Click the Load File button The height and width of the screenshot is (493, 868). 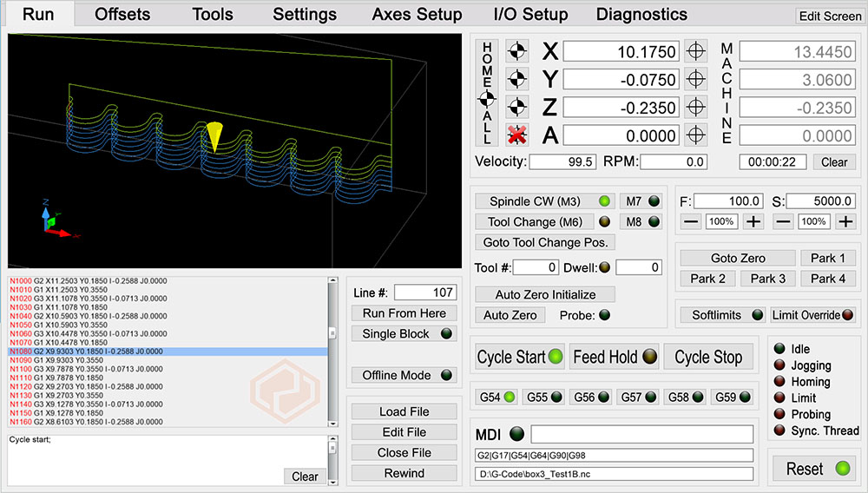coord(404,411)
